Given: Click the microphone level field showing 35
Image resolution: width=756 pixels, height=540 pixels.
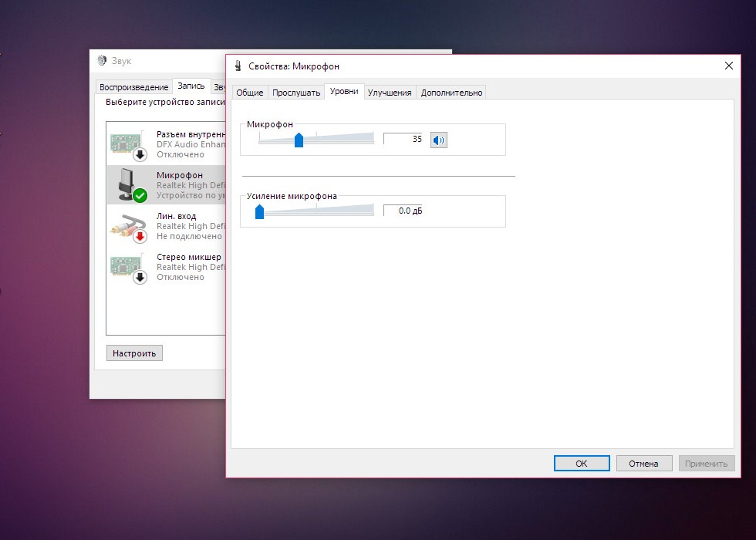Looking at the screenshot, I should tap(403, 139).
